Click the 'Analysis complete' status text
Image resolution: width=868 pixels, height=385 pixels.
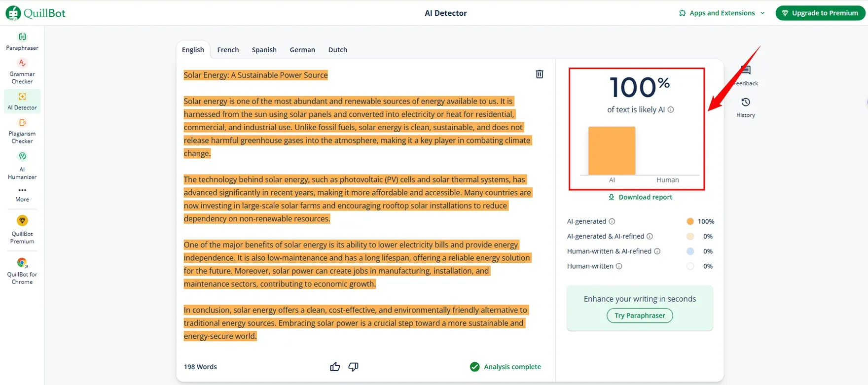(x=512, y=367)
